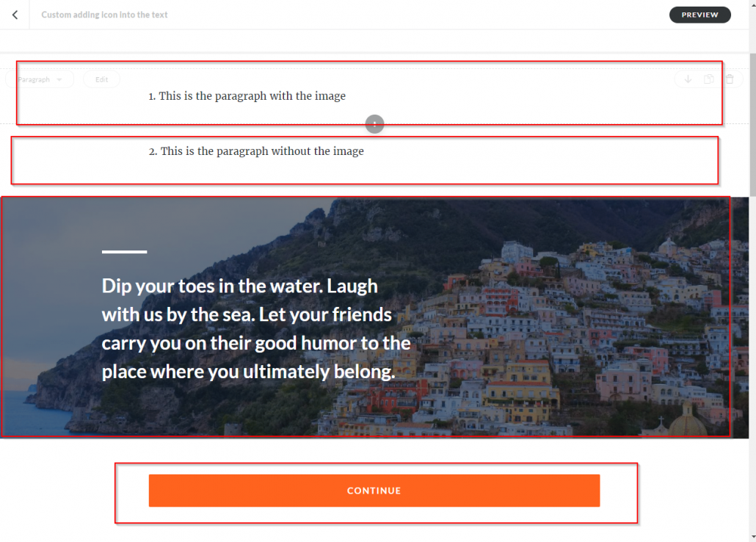
Task: Open the page via the PREVIEW button
Action: [x=699, y=14]
